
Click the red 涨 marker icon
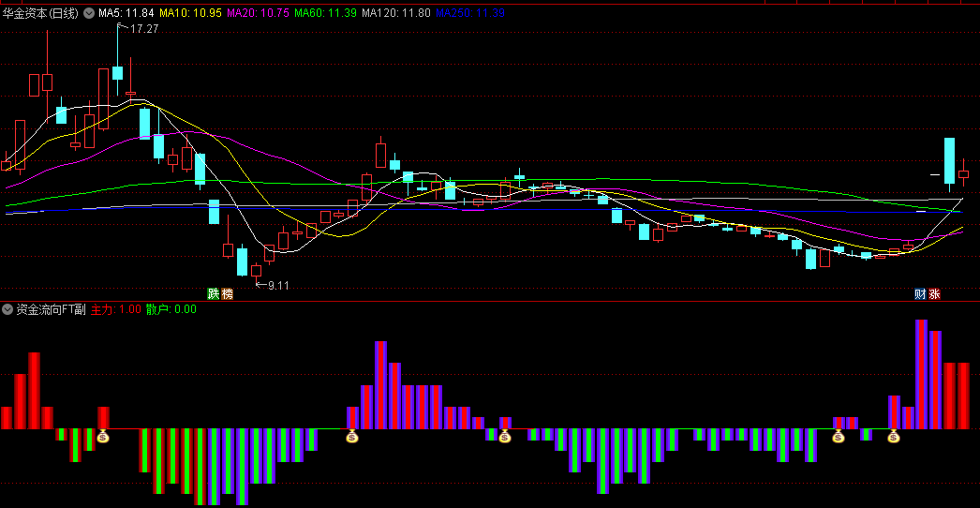934,293
